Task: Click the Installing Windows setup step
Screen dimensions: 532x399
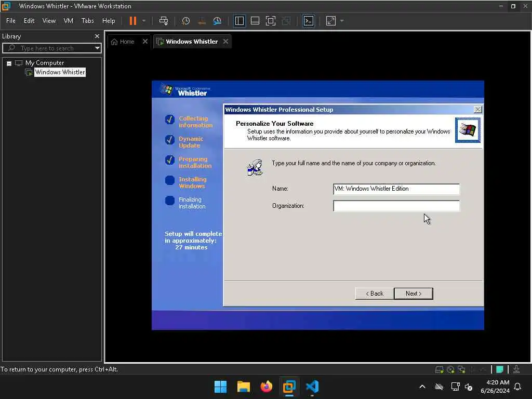Action: pyautogui.click(x=192, y=182)
